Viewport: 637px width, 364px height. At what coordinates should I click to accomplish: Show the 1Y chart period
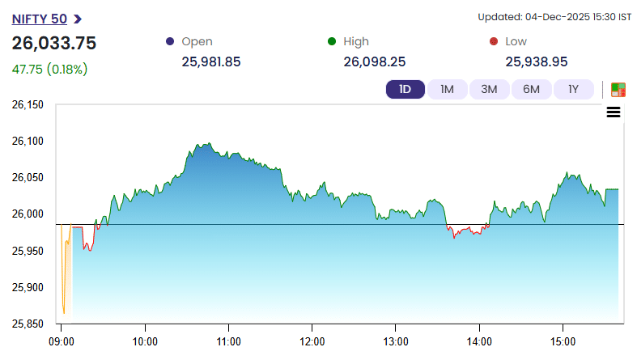pos(573,89)
